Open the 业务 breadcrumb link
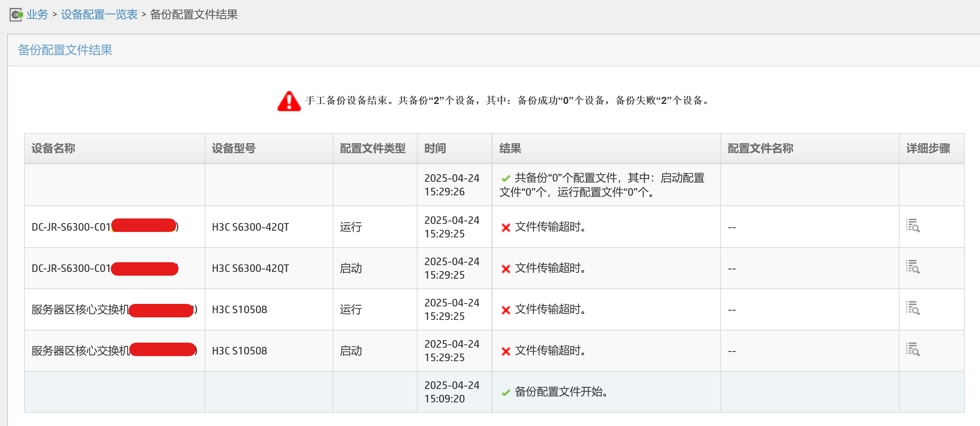This screenshot has width=980, height=426. [37, 15]
